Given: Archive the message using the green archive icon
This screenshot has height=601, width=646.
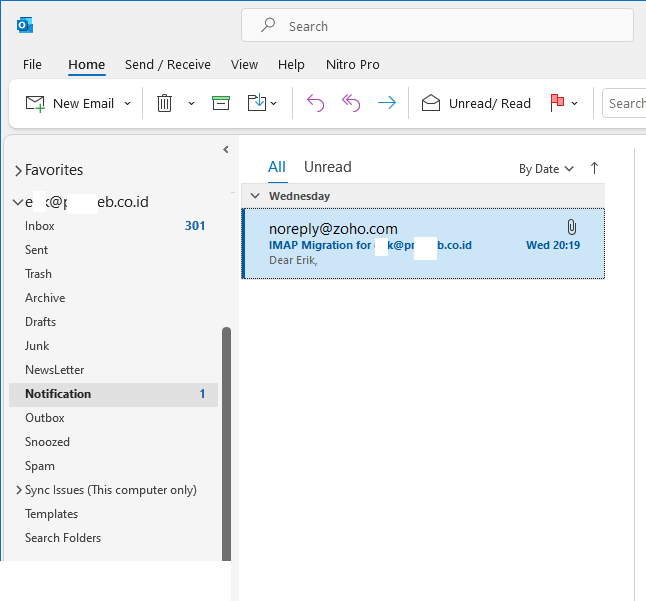Looking at the screenshot, I should (221, 103).
